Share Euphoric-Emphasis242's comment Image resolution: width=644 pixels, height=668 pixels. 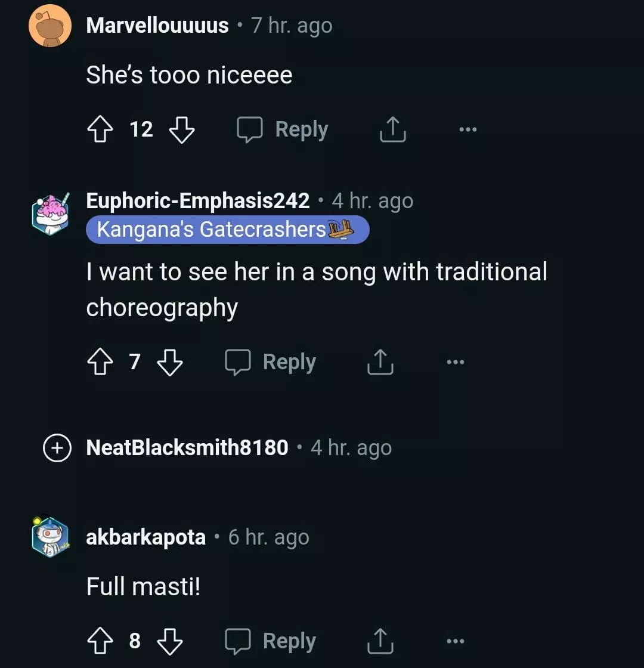pos(380,362)
